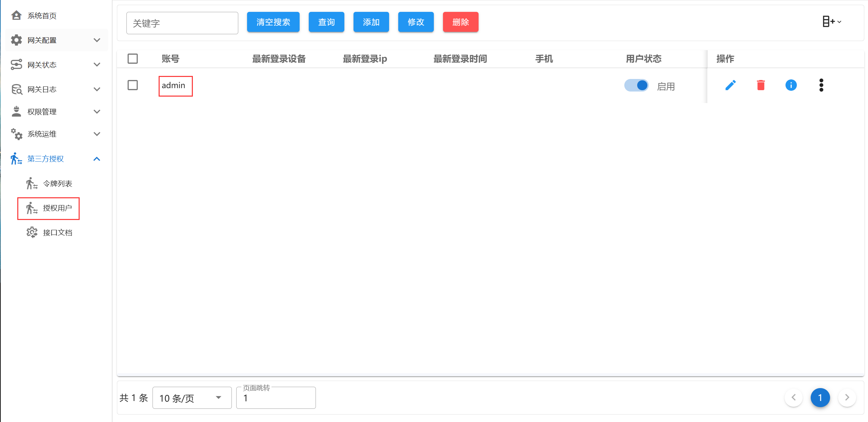Click the red 删除 button

460,22
